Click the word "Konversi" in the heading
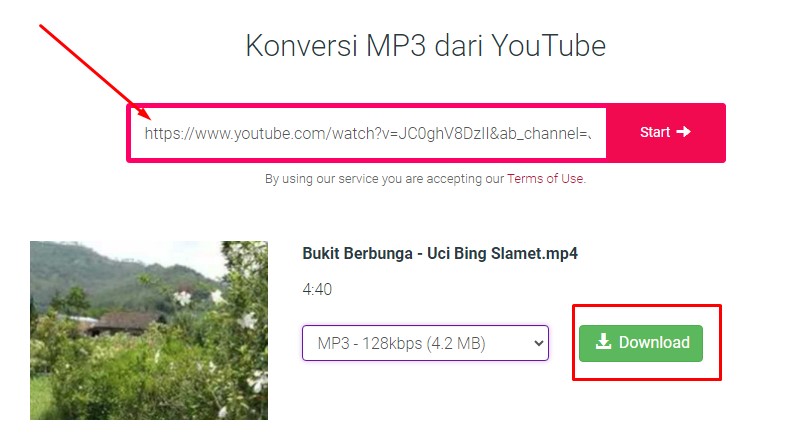Image resolution: width=792 pixels, height=441 pixels. (x=302, y=46)
